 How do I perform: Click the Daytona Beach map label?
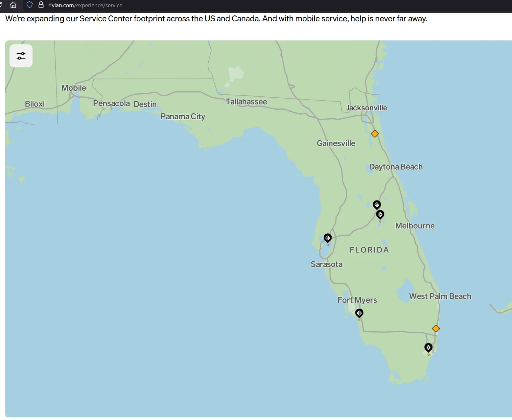point(396,167)
